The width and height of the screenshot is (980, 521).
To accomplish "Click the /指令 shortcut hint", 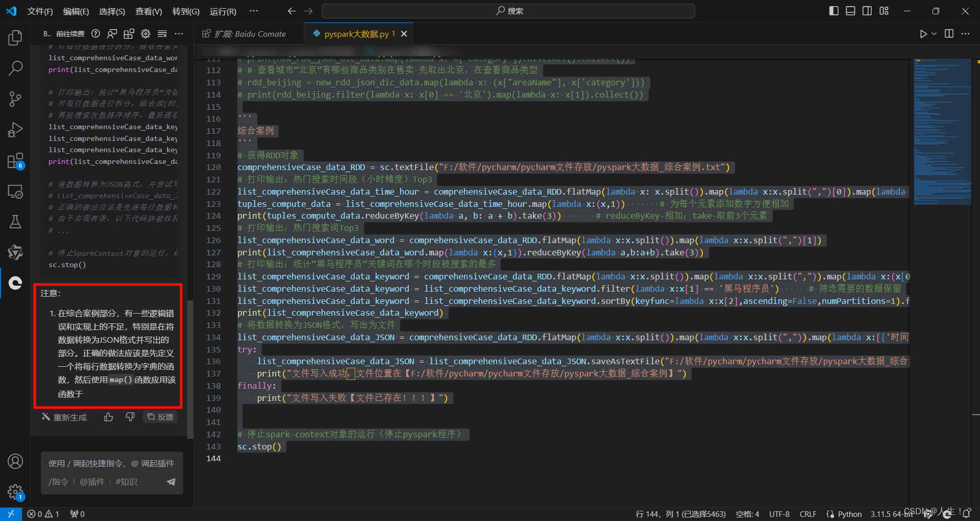I will pos(58,482).
